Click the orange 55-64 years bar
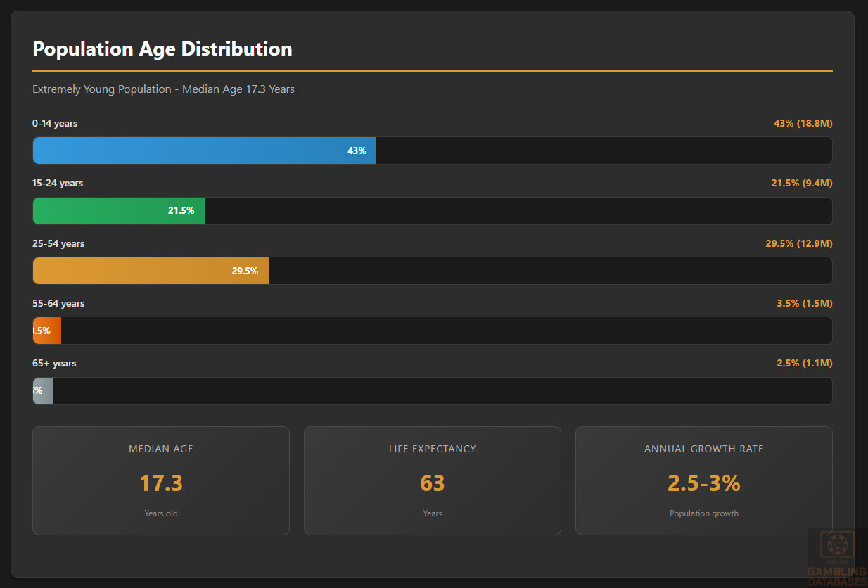The height and width of the screenshot is (588, 868). pyautogui.click(x=47, y=331)
